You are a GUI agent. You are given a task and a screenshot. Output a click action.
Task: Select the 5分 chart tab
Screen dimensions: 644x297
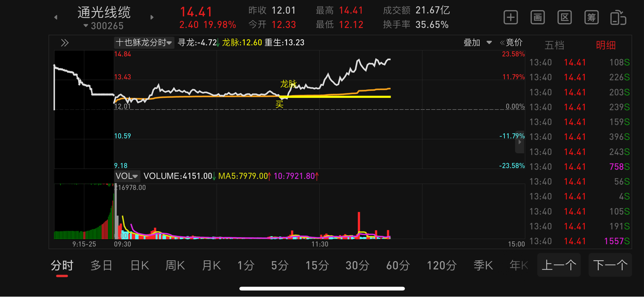click(x=280, y=265)
